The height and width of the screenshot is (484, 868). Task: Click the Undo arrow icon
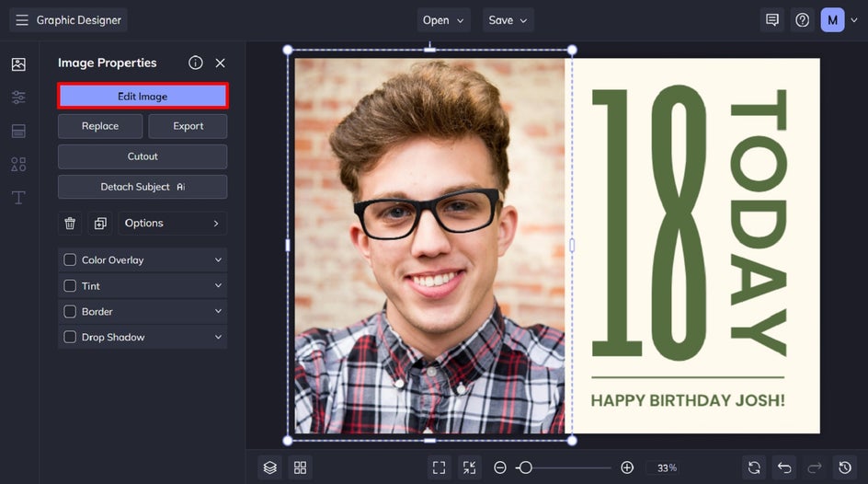[x=783, y=467]
